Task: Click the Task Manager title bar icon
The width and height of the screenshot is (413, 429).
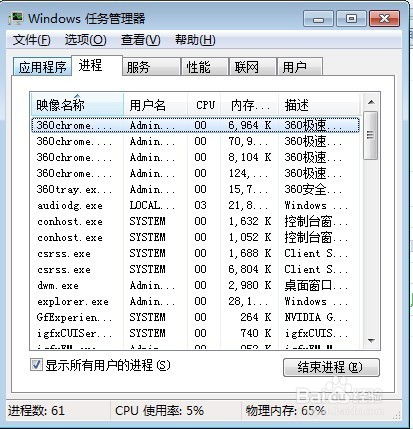Action: (x=15, y=18)
